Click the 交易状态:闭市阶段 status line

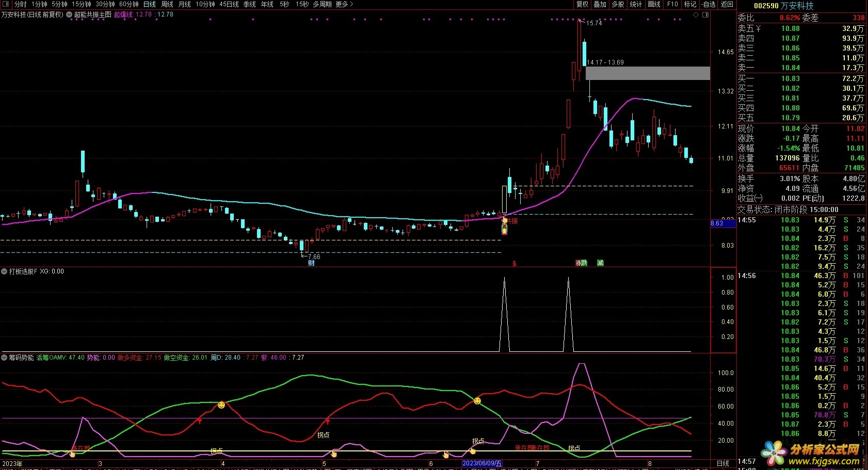(x=788, y=209)
